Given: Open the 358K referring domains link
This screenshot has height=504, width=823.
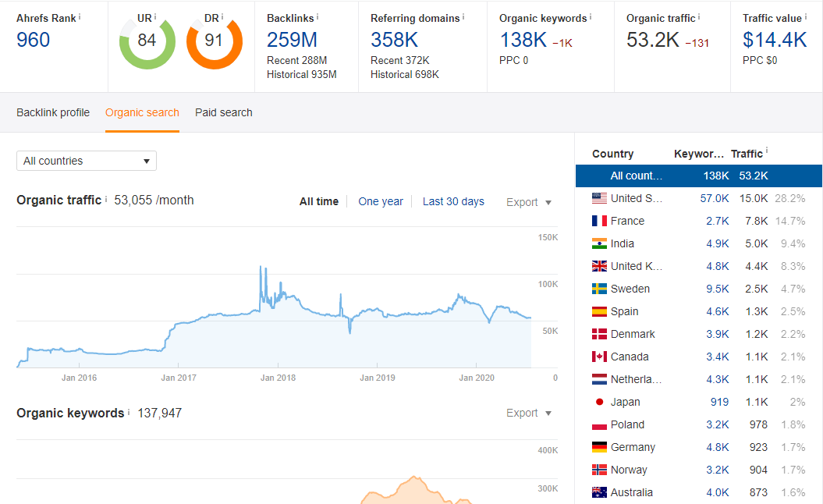Looking at the screenshot, I should click(395, 40).
